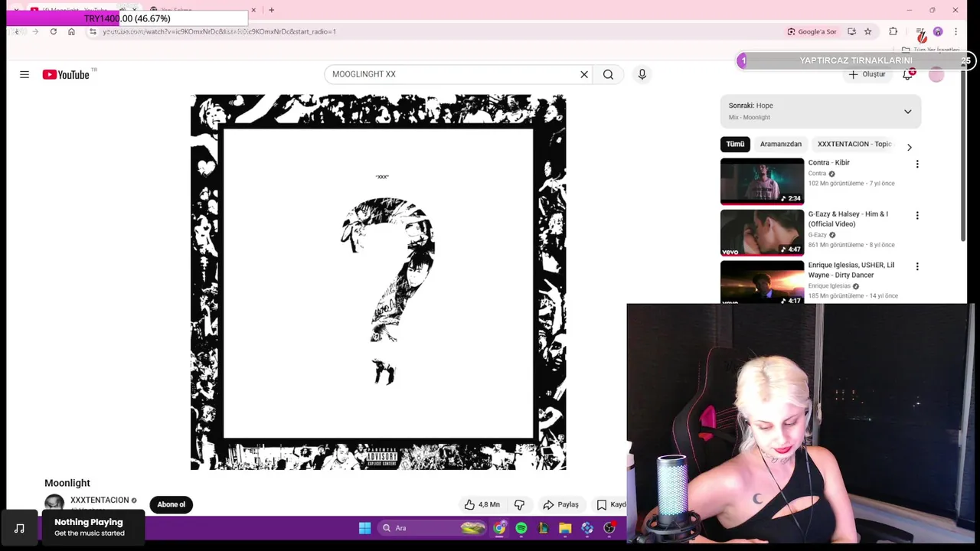Open Spotify from the Windows taskbar

521,528
